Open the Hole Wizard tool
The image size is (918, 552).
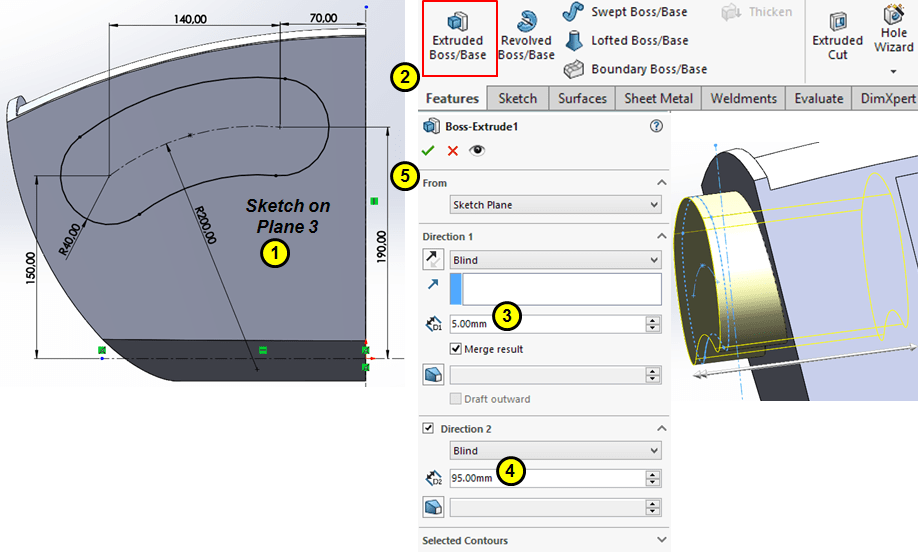click(x=893, y=30)
